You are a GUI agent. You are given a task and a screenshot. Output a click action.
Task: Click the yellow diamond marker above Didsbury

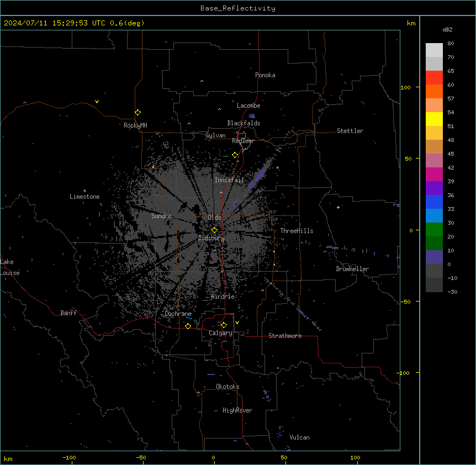[214, 230]
